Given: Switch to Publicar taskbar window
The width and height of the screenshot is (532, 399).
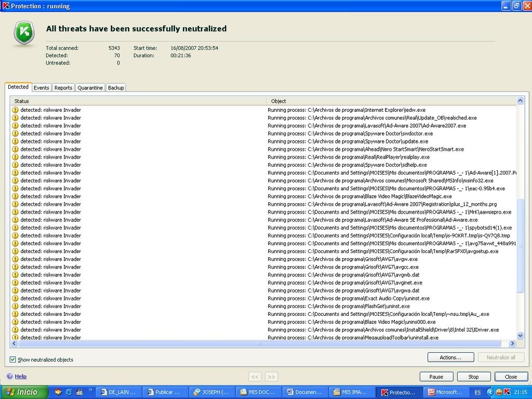Looking at the screenshot, I should 164,392.
